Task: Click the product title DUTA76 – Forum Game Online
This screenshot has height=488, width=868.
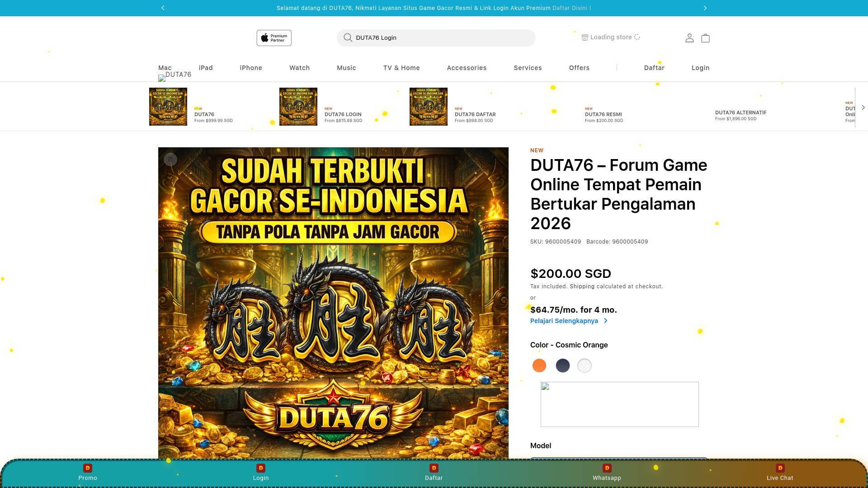Action: (619, 194)
